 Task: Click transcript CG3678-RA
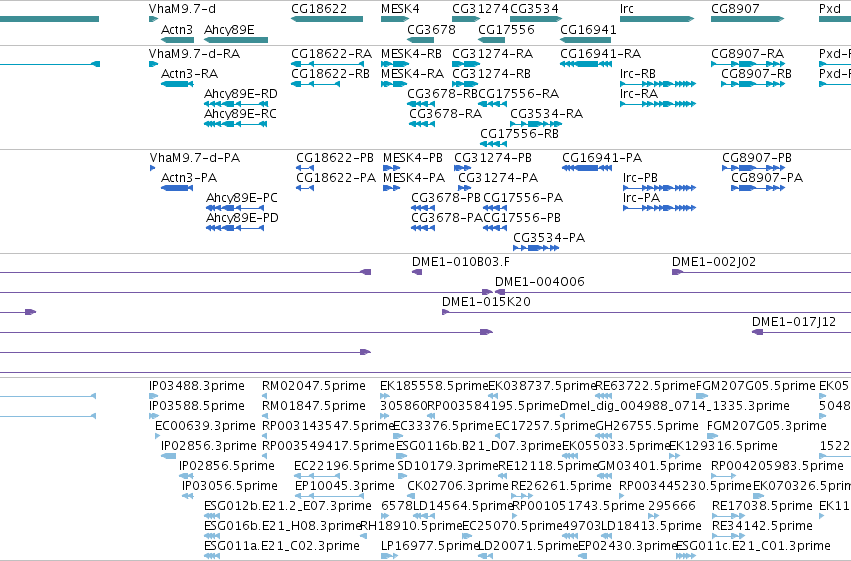point(422,124)
